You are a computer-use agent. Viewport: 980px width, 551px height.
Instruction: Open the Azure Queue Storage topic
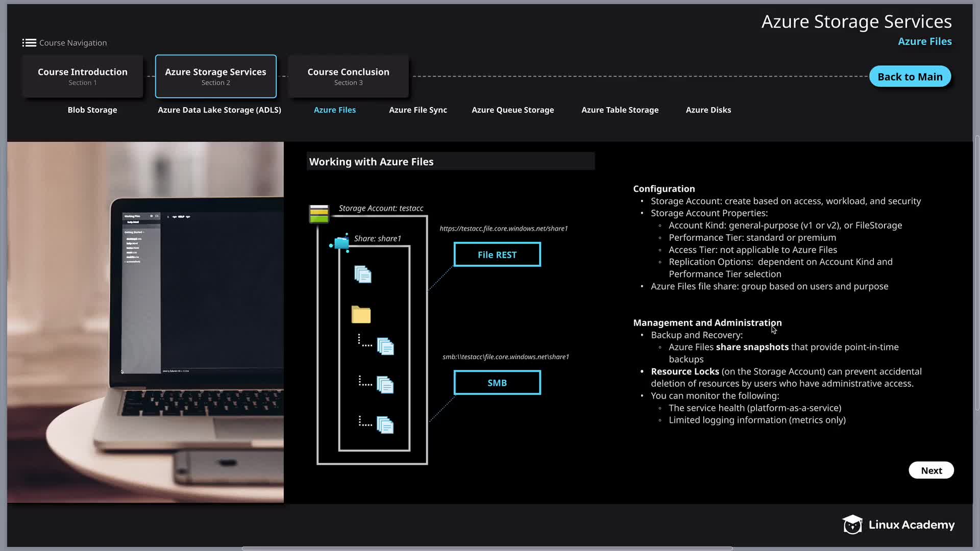512,110
